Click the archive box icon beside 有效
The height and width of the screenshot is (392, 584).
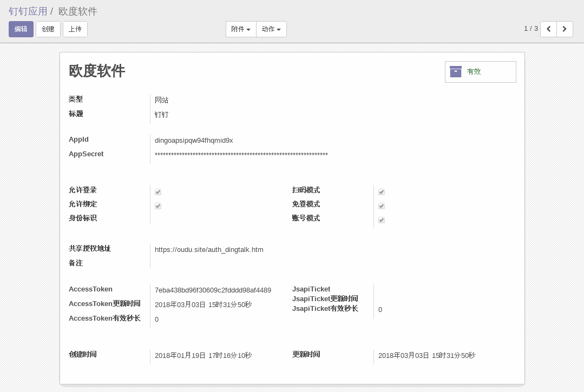click(x=456, y=71)
